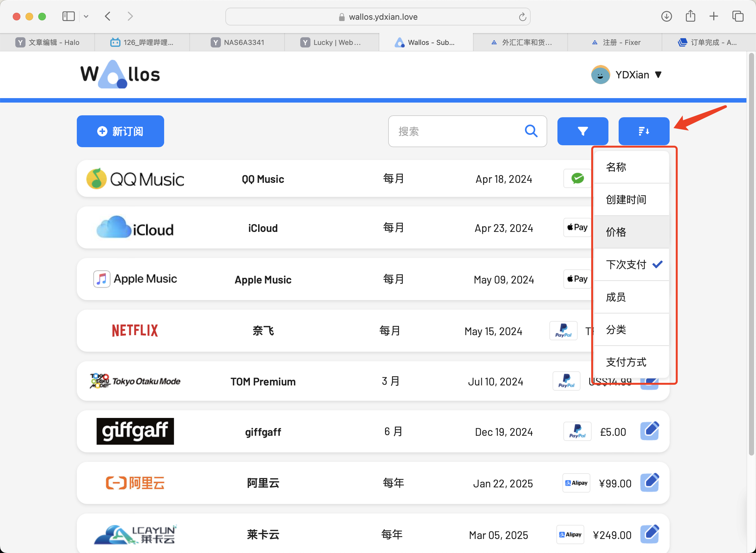Image resolution: width=756 pixels, height=553 pixels.
Task: Click the 阿里云 logo
Action: [135, 483]
